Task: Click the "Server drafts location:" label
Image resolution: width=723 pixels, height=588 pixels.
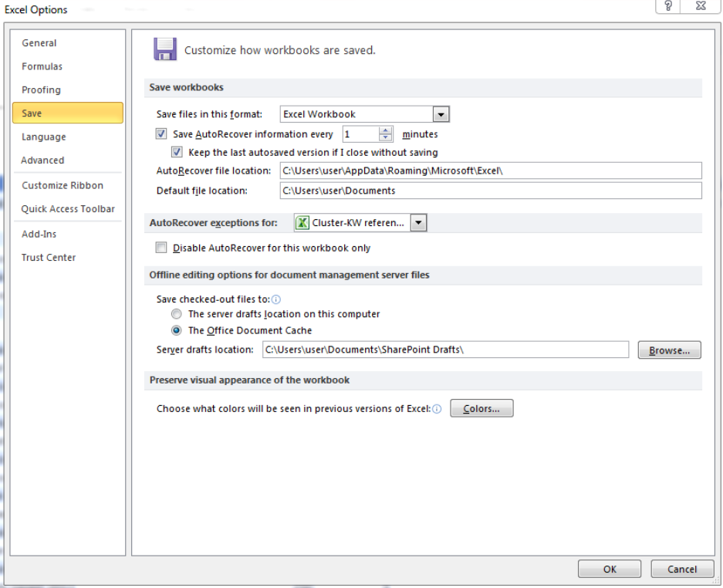Action: (205, 350)
